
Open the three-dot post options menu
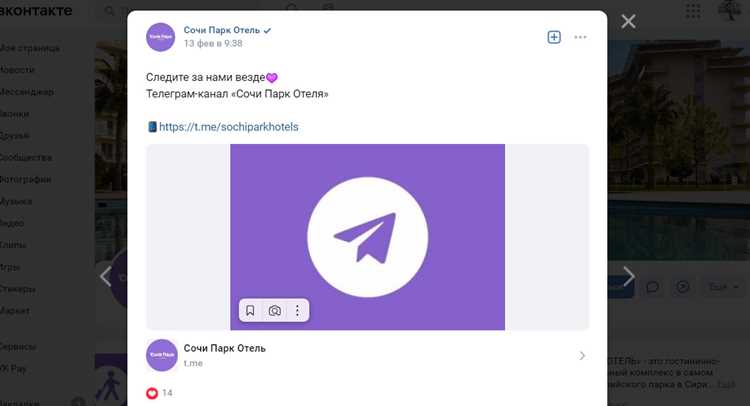pyautogui.click(x=580, y=37)
